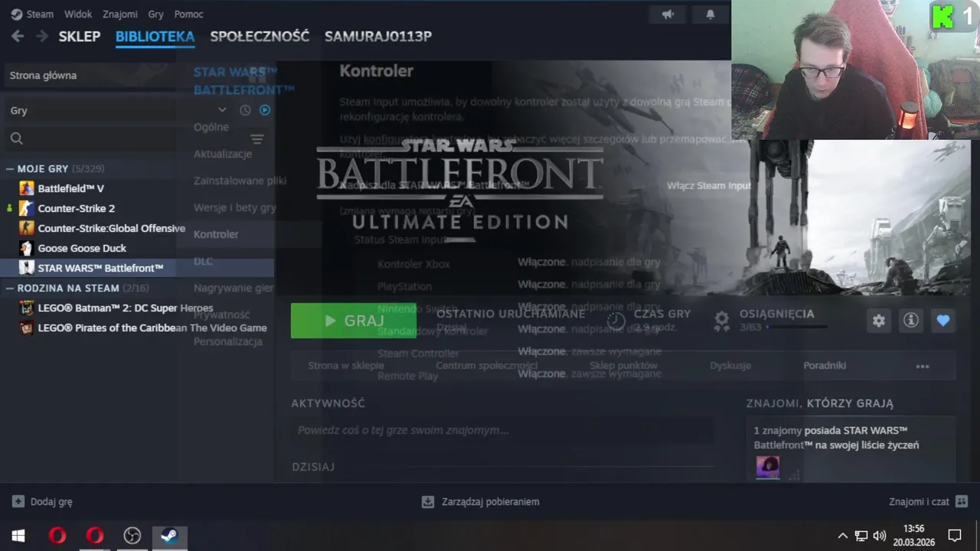This screenshot has height=551, width=980.
Task: Open the Strona w sklepie link
Action: [346, 366]
